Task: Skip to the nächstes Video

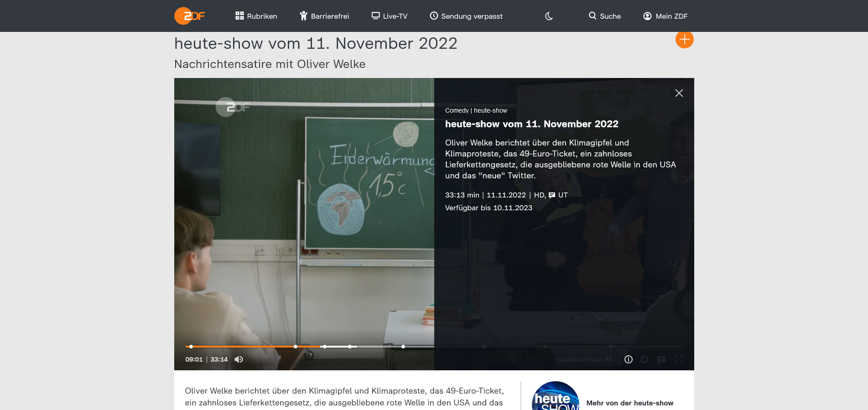Action: (x=584, y=359)
